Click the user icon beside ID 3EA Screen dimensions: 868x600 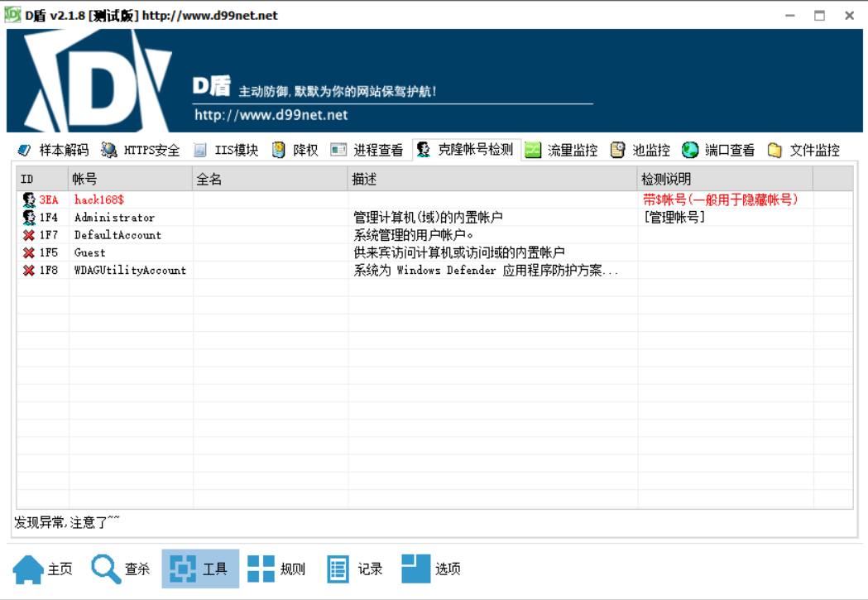(x=29, y=199)
